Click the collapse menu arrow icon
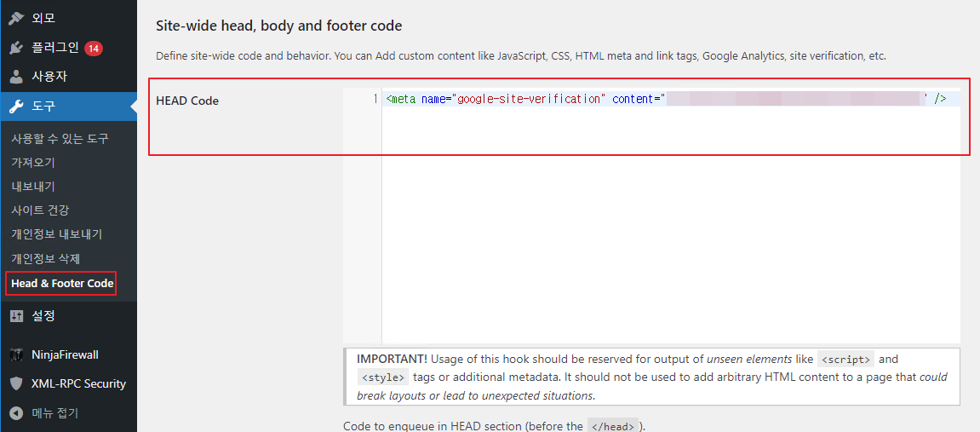 [x=16, y=413]
